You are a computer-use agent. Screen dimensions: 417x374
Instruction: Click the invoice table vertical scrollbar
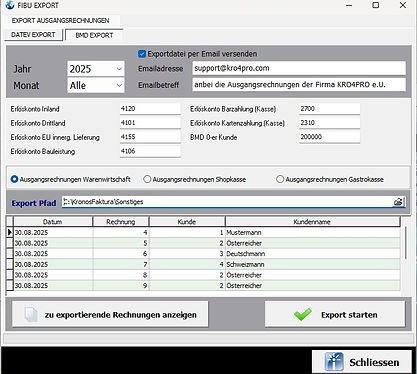point(405,243)
